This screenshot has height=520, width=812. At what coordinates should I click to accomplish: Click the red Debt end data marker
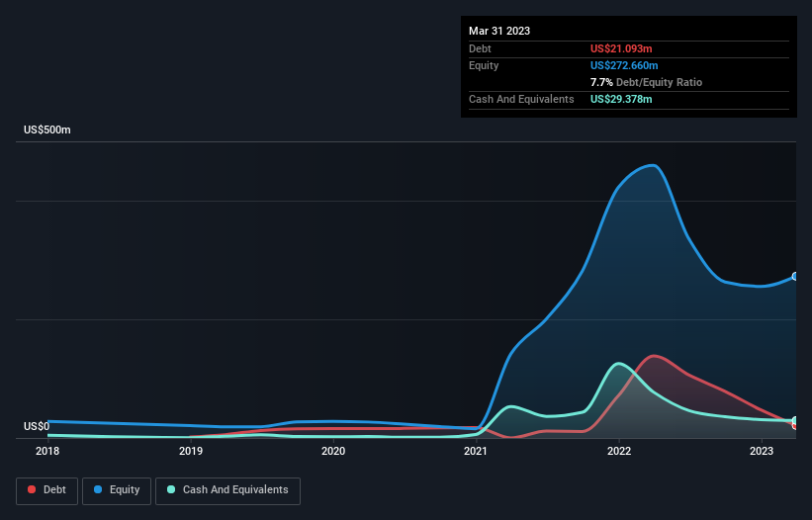click(794, 426)
